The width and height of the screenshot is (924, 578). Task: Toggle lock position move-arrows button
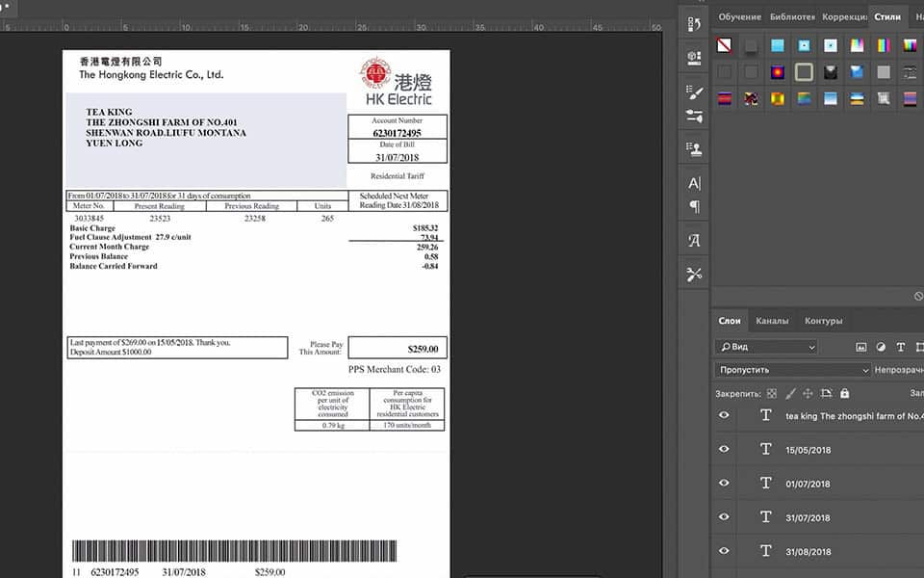(808, 393)
